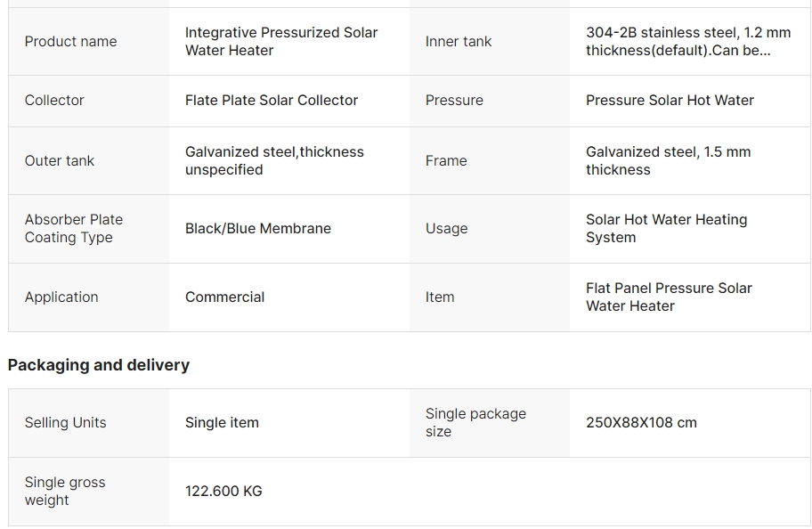Image resolution: width=812 pixels, height=529 pixels.
Task: Click the "Pressure Solar Hot Water" value
Action: coord(670,101)
